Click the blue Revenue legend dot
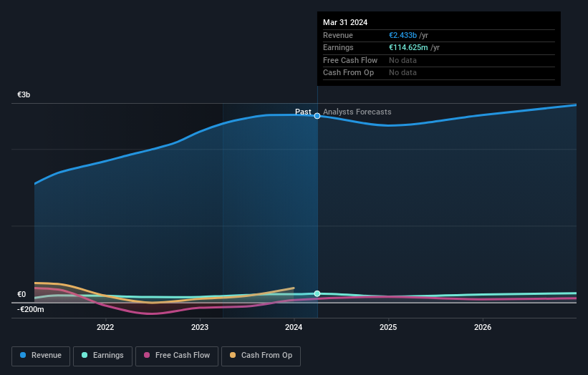Viewport: 588px width, 375px height. (23, 355)
